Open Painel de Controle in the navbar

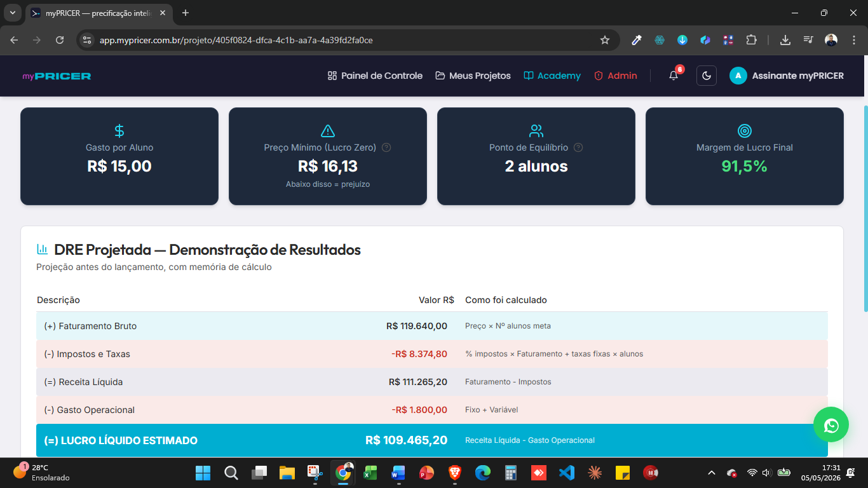pos(375,76)
